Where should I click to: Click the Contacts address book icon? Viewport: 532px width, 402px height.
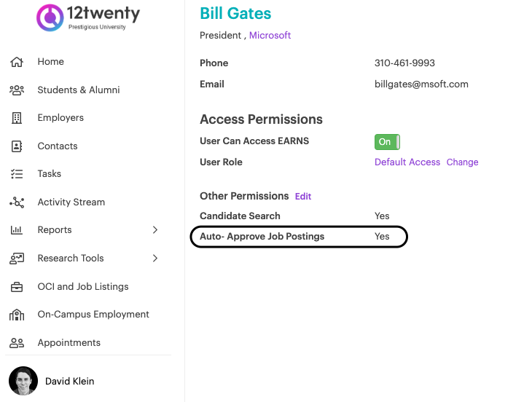17,146
